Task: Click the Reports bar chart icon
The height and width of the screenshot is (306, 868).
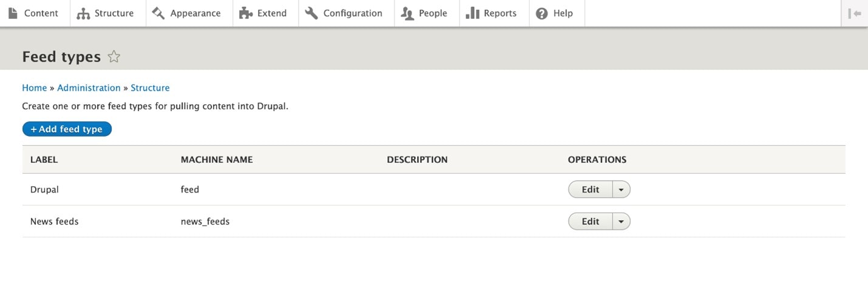Action: [472, 13]
